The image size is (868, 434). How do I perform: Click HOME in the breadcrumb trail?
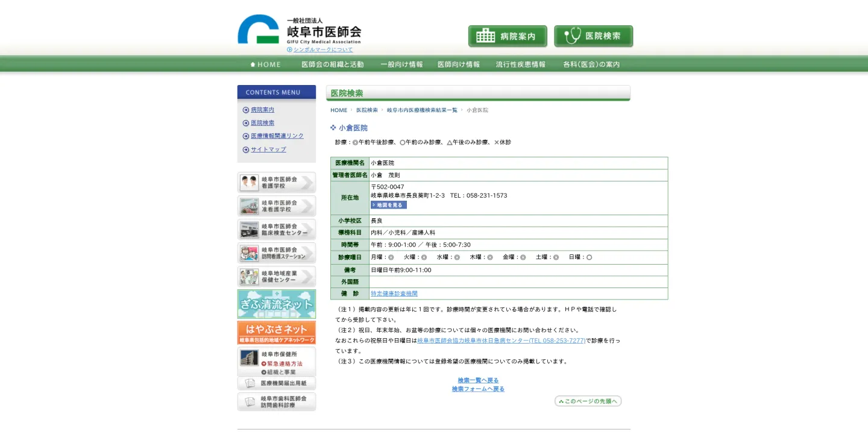(339, 110)
